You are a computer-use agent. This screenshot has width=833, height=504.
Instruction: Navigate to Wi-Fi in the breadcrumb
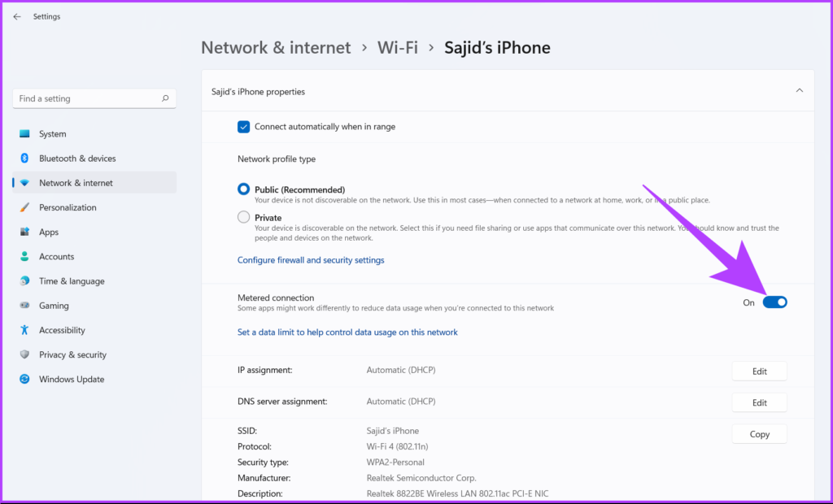coord(397,48)
